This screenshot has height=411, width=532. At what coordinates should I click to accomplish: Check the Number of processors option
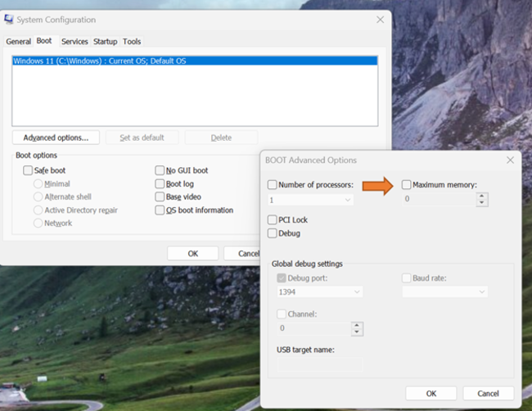[x=273, y=185]
